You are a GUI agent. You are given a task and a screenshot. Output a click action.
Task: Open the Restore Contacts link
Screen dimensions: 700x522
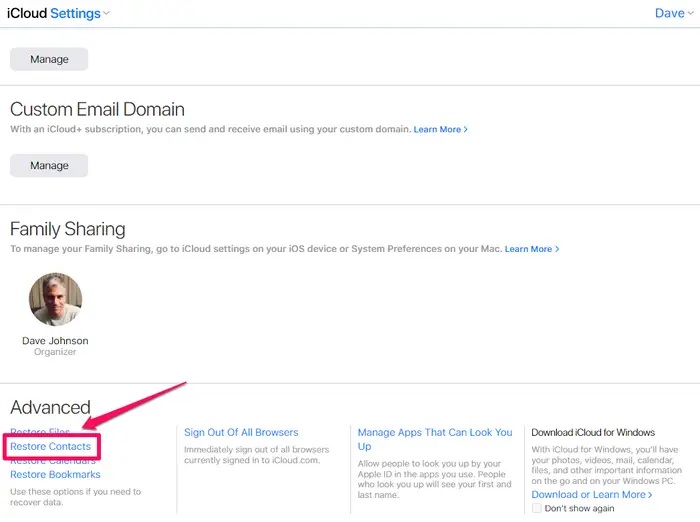coord(50,446)
